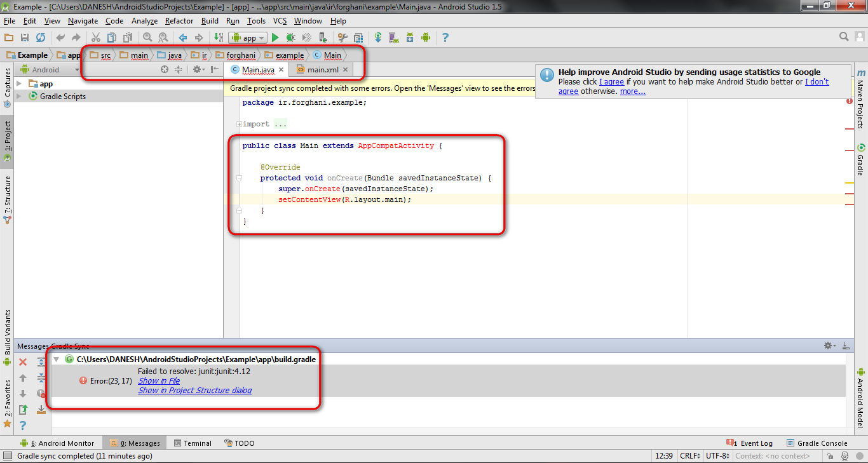868x463 pixels.
Task: Open the app run configuration dropdown
Action: pos(248,38)
